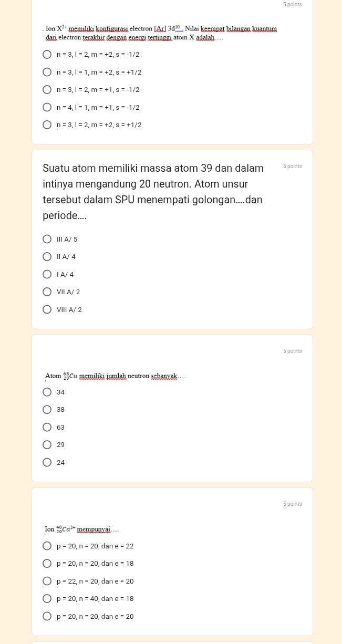Select option n = 3, l = 1, m = +2, s = +1/2
Image resolution: width=342 pixels, height=644 pixels.
point(47,72)
